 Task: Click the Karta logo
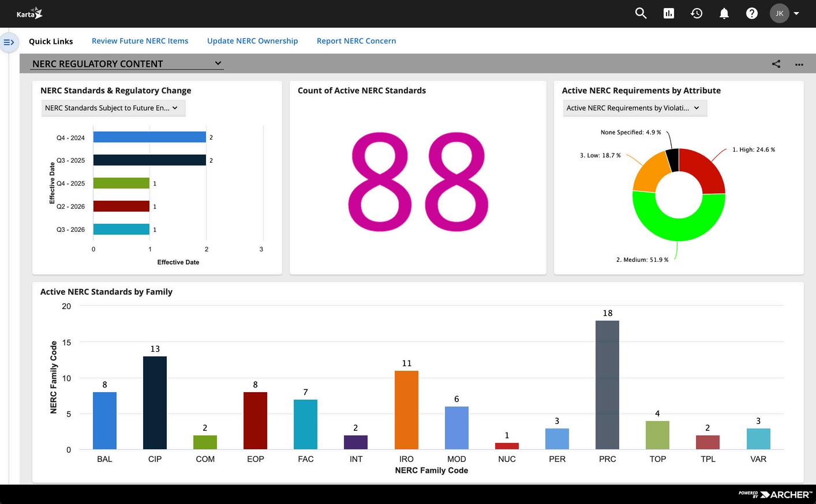pos(29,13)
